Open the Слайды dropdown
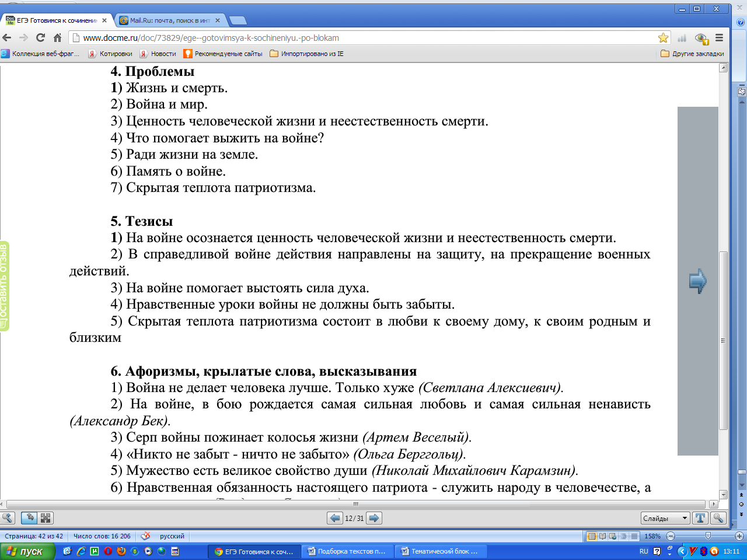Image resolution: width=747 pixels, height=560 pixels. pos(665,518)
